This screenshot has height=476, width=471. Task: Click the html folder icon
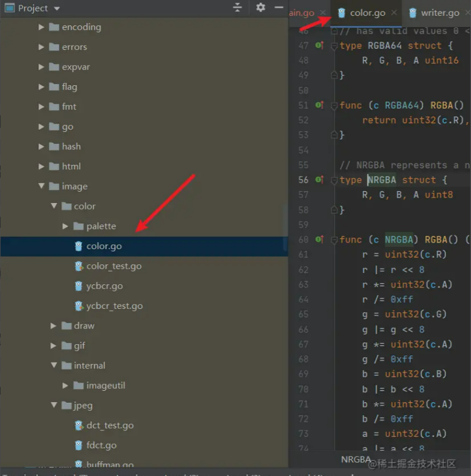[54, 167]
